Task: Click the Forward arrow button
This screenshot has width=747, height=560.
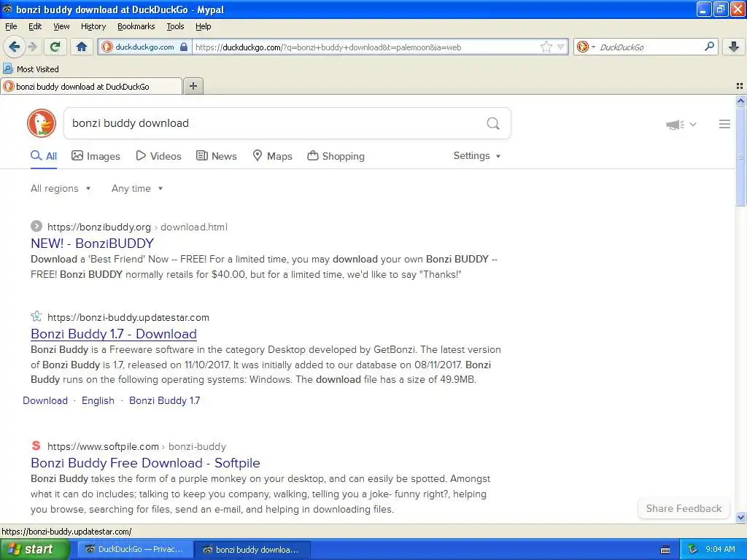Action: tap(32, 47)
